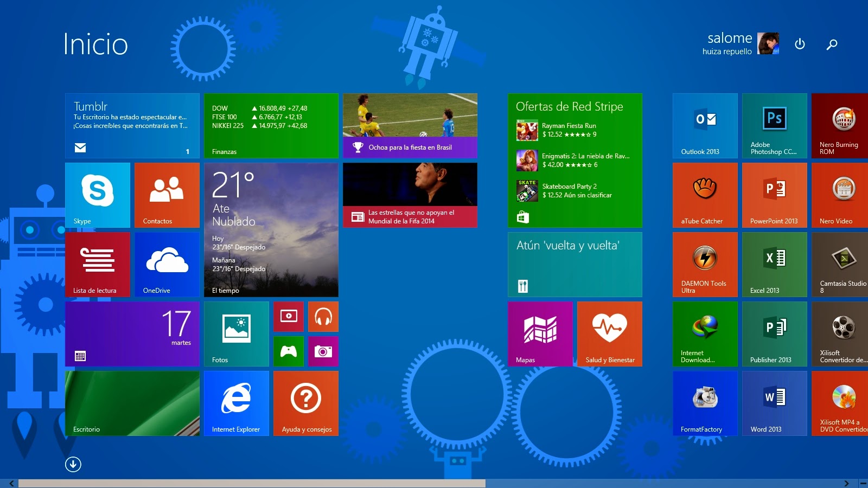Open Camtasia Studio 8 tile
This screenshot has height=488, width=868.
coord(840,265)
